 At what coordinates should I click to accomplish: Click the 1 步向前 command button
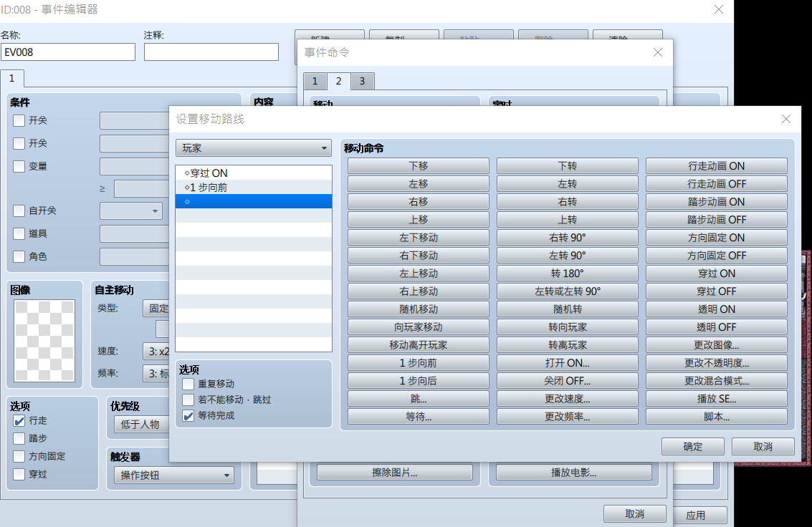[418, 363]
